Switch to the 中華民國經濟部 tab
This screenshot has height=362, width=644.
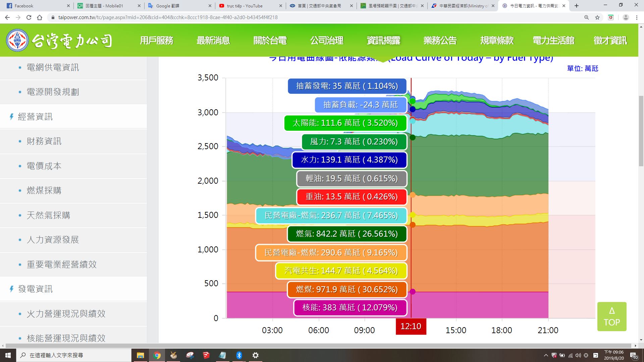(x=463, y=6)
